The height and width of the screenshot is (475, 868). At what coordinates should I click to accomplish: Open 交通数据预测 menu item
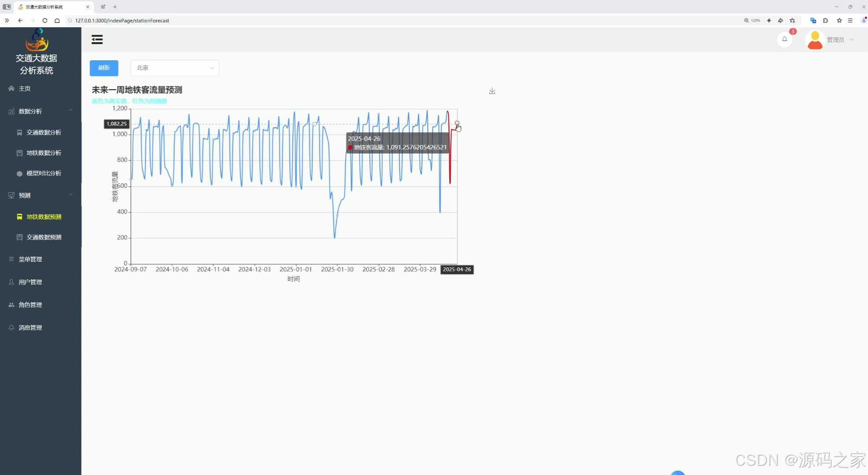pos(44,237)
